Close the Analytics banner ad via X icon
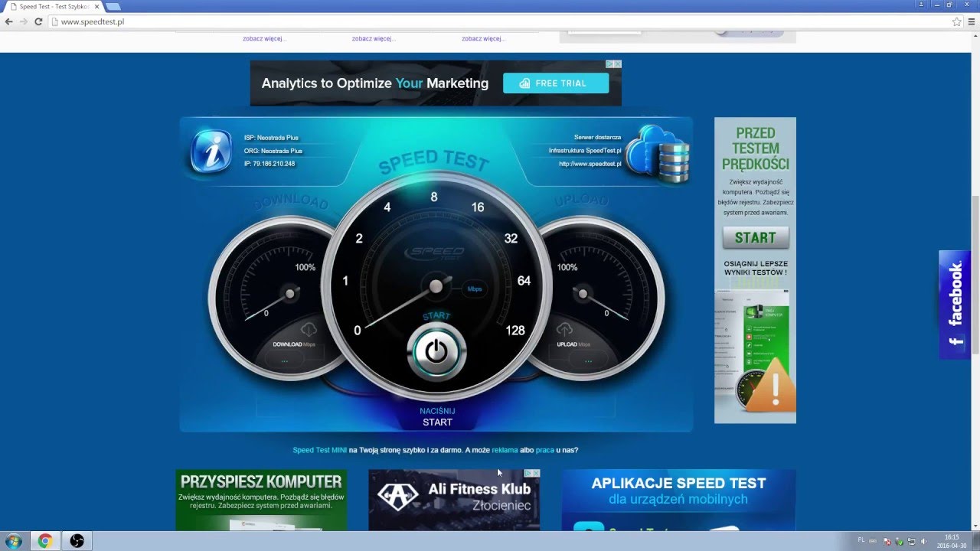This screenshot has width=980, height=551. 618,64
